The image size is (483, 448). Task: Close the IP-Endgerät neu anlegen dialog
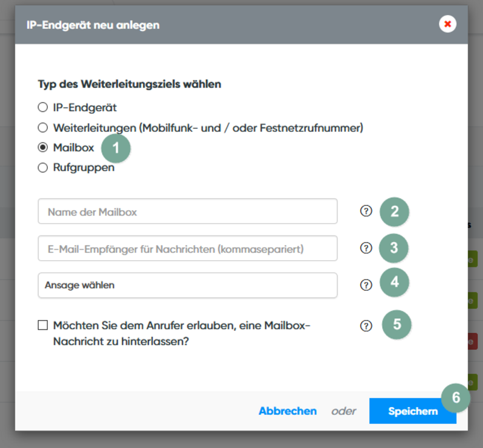point(447,24)
